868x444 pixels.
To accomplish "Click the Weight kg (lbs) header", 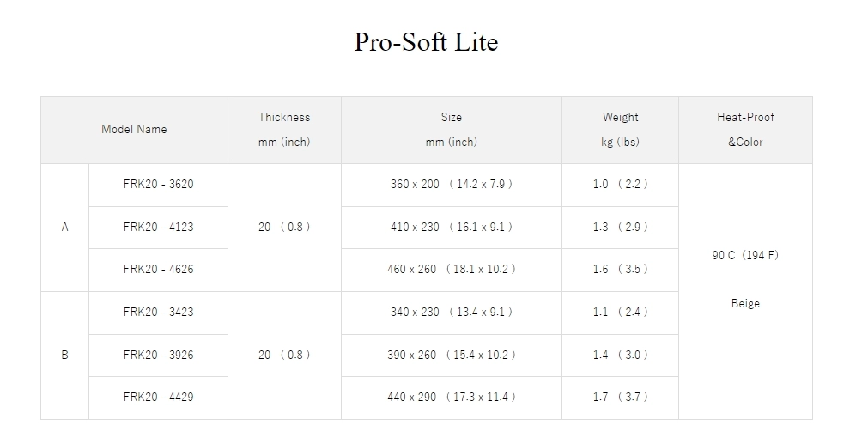I will 620,130.
